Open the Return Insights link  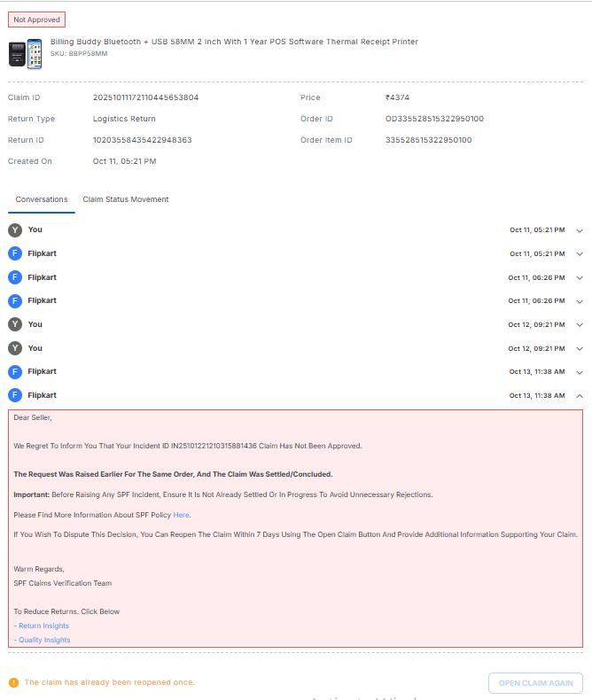42,626
